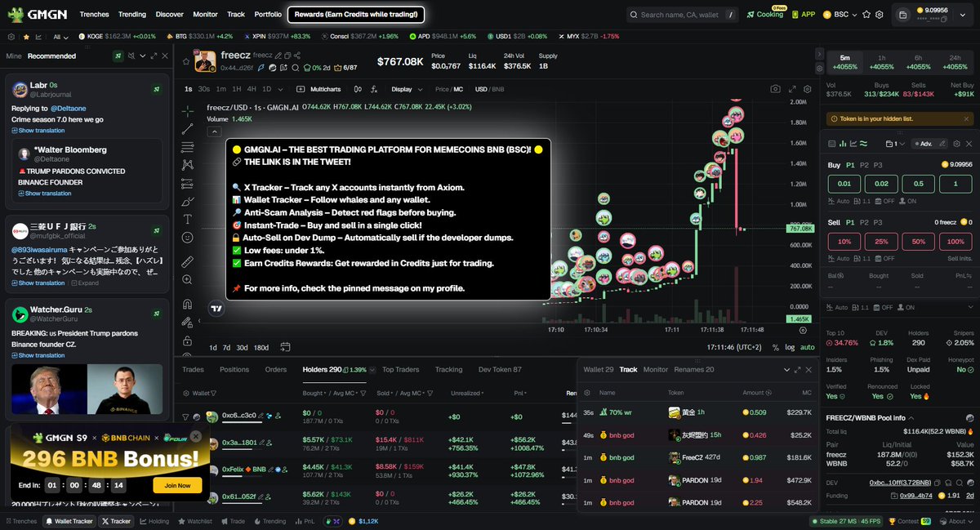Toggle the log scale on chart

(x=789, y=347)
